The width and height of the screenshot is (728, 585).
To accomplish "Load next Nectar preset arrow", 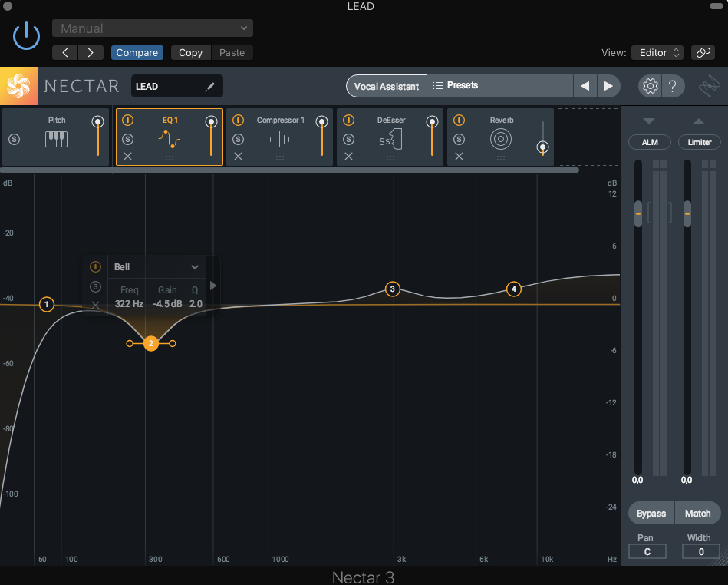I will click(x=608, y=86).
